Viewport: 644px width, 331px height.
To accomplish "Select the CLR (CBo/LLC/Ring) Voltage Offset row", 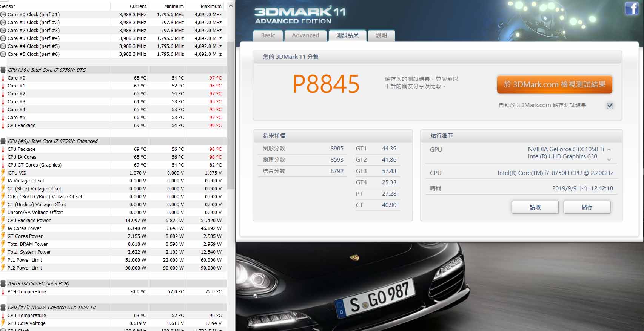I will click(x=113, y=197).
